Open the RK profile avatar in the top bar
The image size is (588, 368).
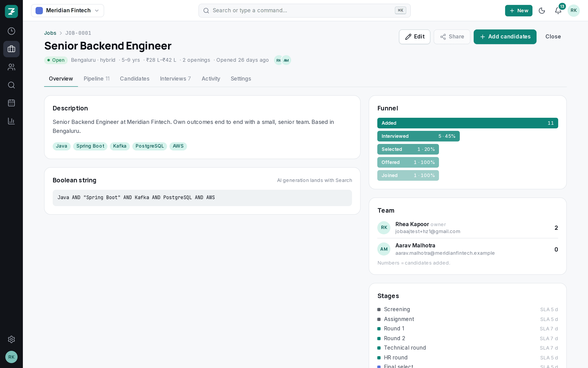coord(574,10)
